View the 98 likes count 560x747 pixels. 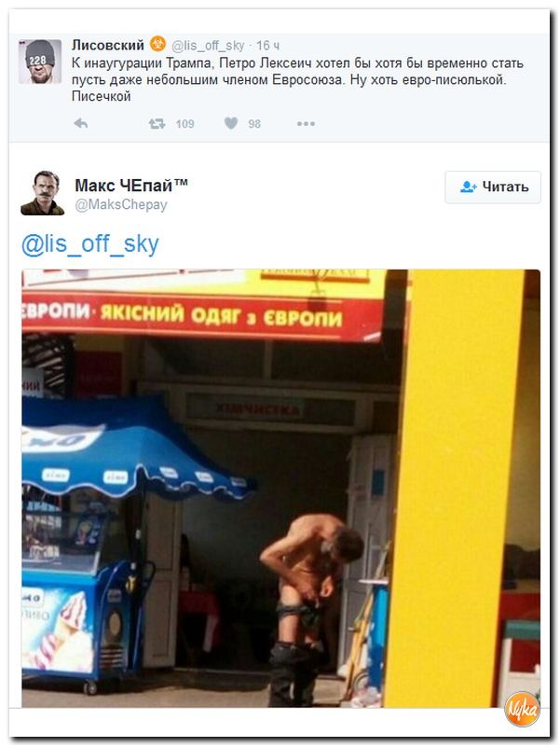254,124
